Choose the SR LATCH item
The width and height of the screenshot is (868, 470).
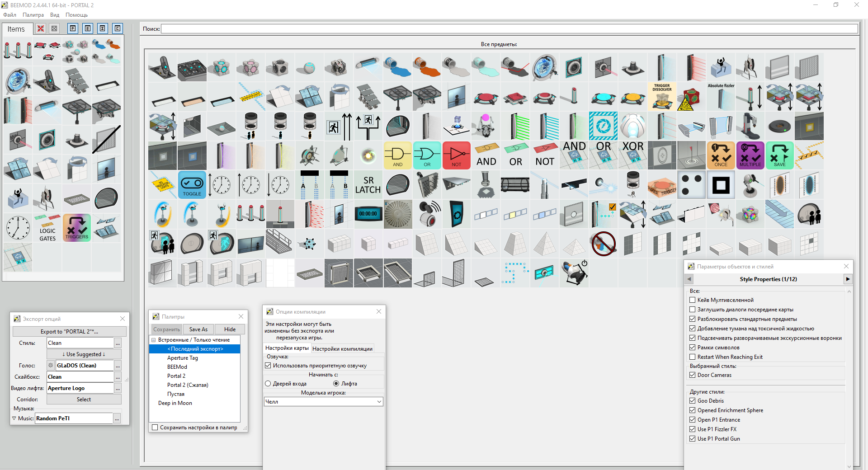368,185
